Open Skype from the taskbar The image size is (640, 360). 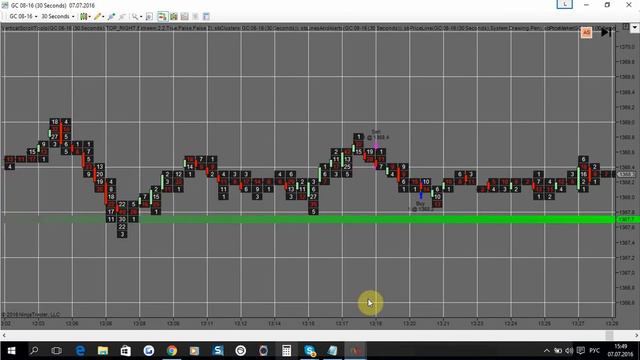(x=310, y=350)
